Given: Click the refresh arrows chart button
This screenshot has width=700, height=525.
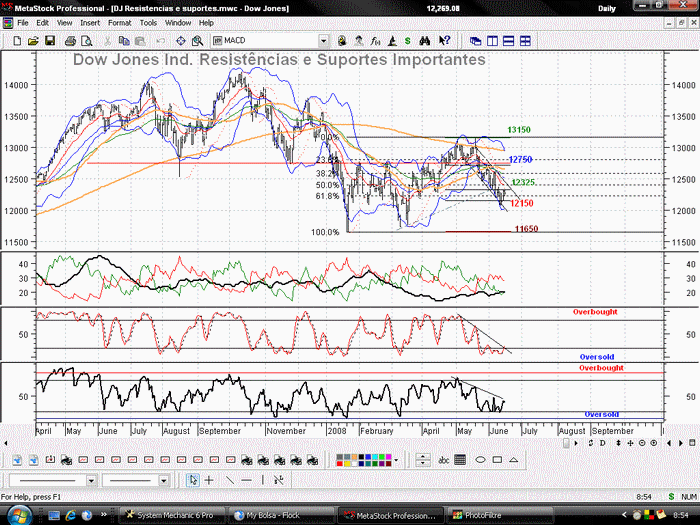Looking at the screenshot, I should [x=591, y=443].
